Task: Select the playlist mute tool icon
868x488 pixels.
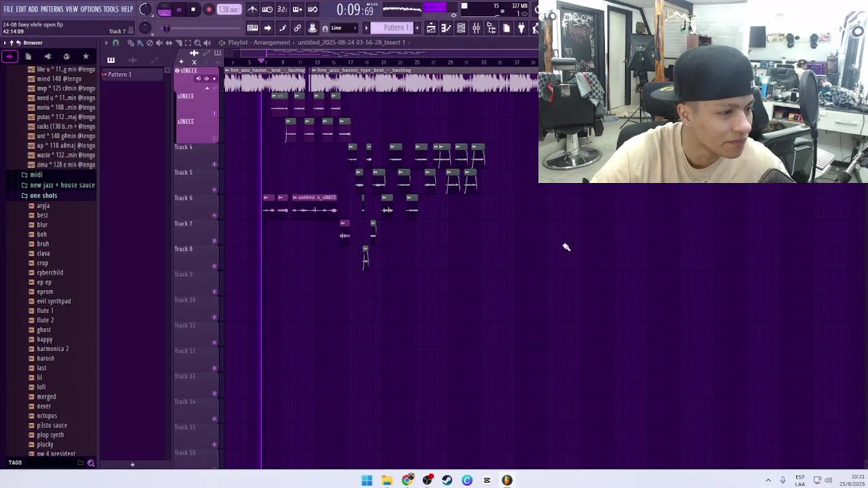Action: 159,43
